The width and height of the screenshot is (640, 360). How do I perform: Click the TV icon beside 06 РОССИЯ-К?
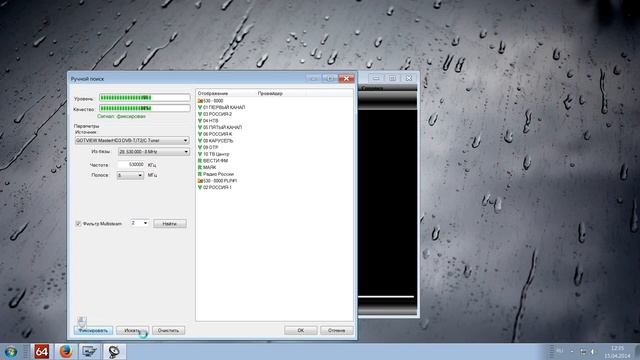point(200,134)
